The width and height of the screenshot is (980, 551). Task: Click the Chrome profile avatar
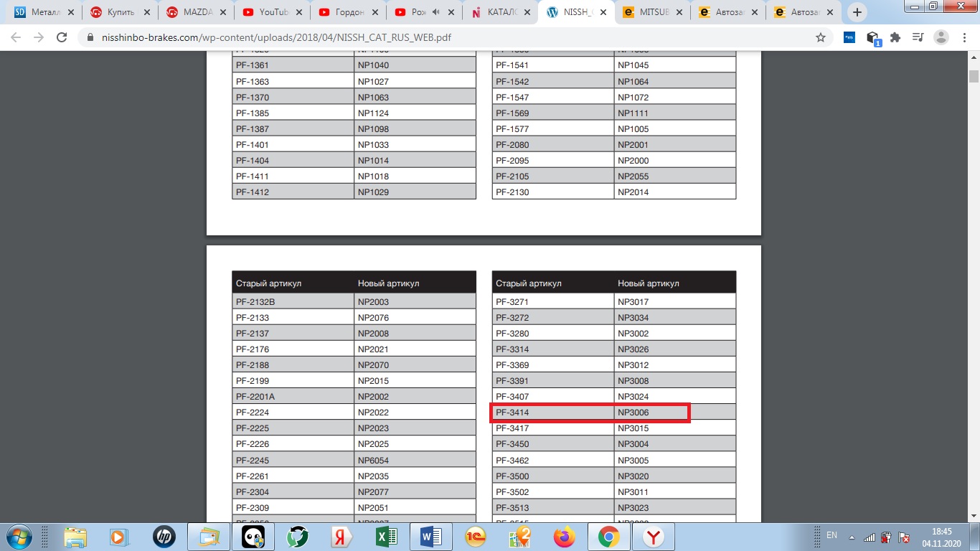(941, 38)
